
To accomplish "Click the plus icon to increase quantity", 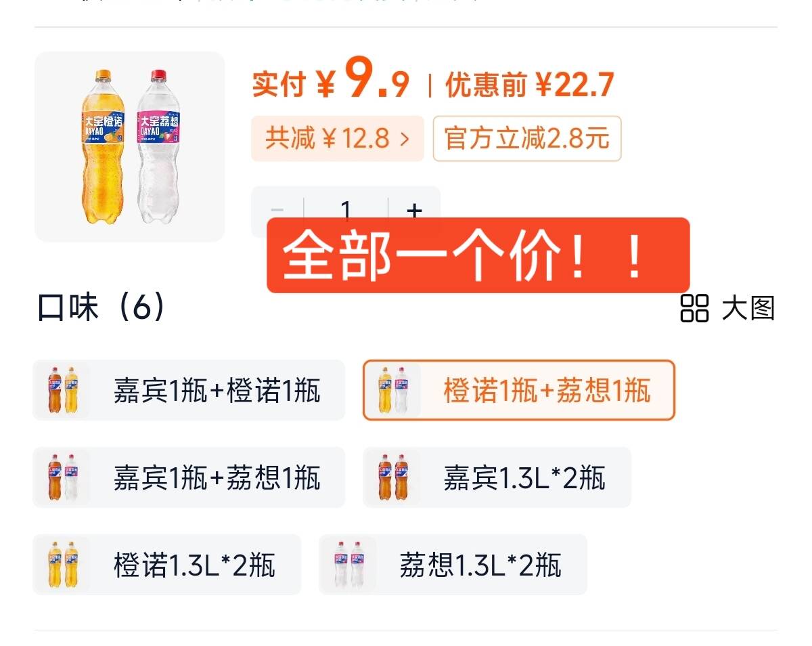I will 415,211.
